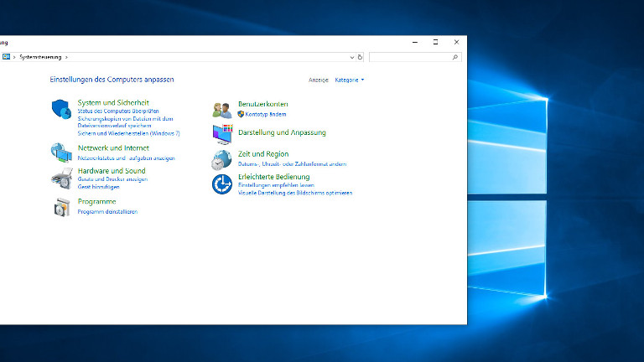This screenshot has width=644, height=362.
Task: Open Gerät hinzufügen link
Action: pyautogui.click(x=99, y=187)
